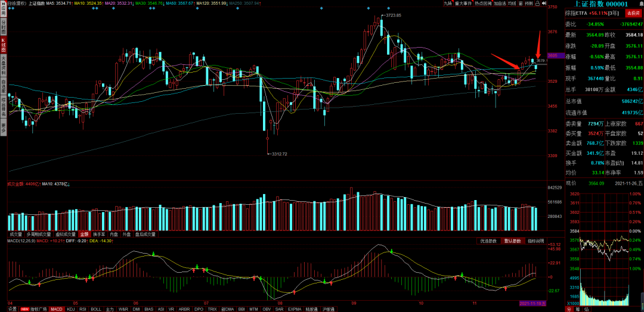Select the 换手率 turnover-rate tab

pos(100,234)
